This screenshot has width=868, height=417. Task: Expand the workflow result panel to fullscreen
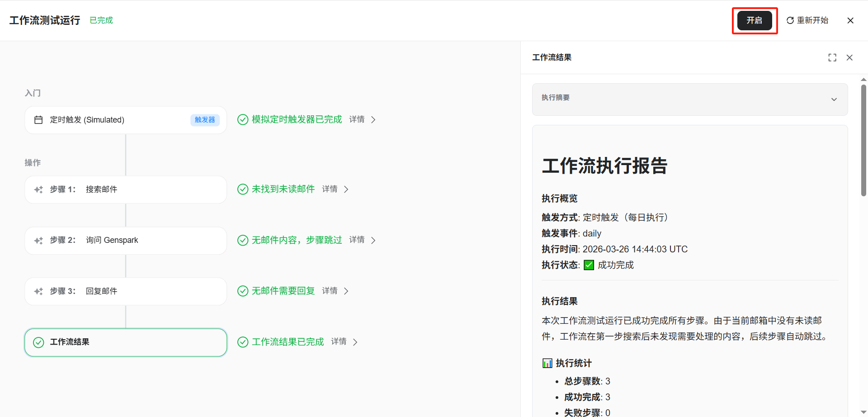click(x=832, y=57)
